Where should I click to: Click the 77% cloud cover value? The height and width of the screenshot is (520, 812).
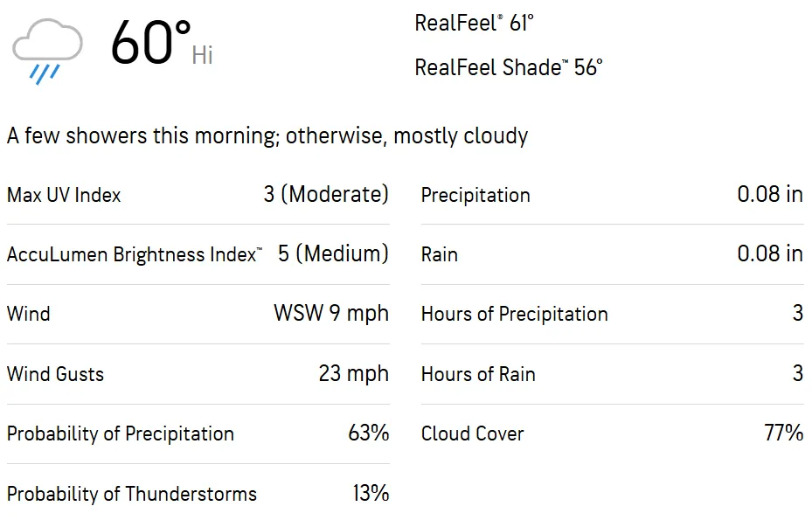(783, 433)
